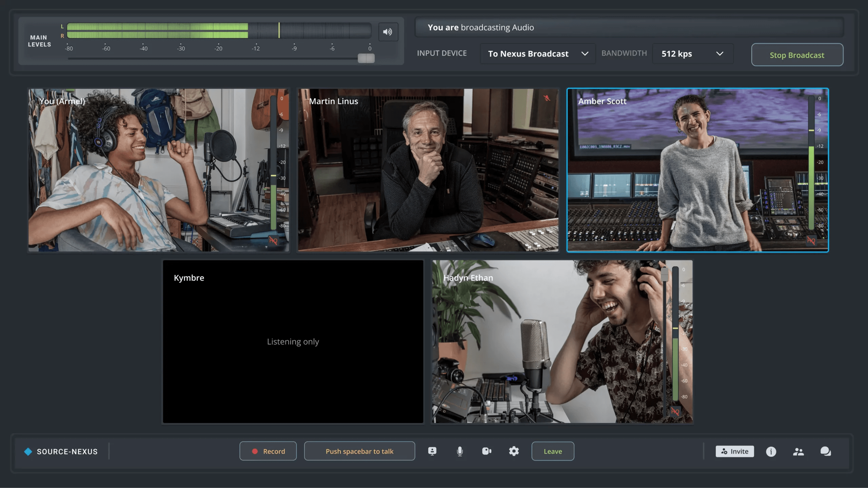This screenshot has width=868, height=488.
Task: Show the participants list icon
Action: click(x=798, y=451)
